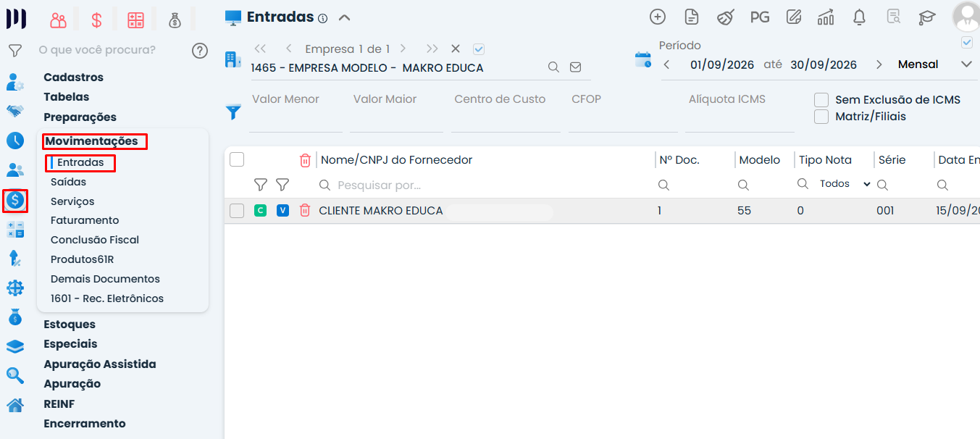
Task: Click the PG icon in the top toolbar
Action: 760,17
